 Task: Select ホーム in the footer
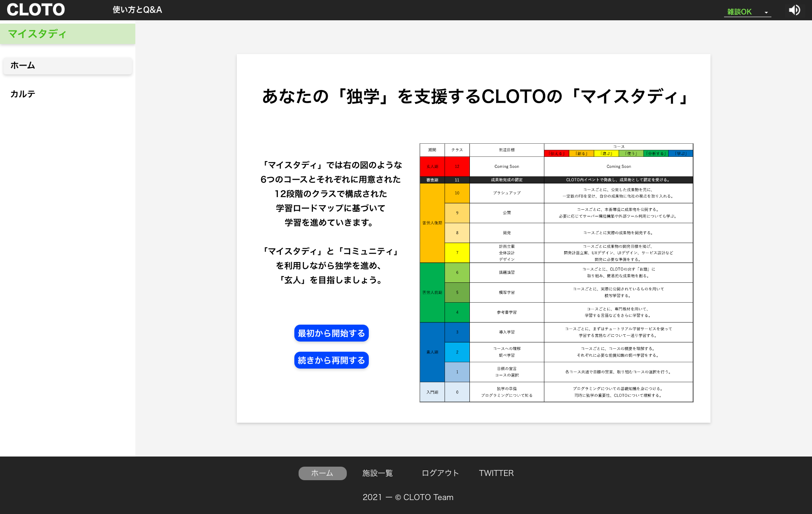pyautogui.click(x=322, y=473)
